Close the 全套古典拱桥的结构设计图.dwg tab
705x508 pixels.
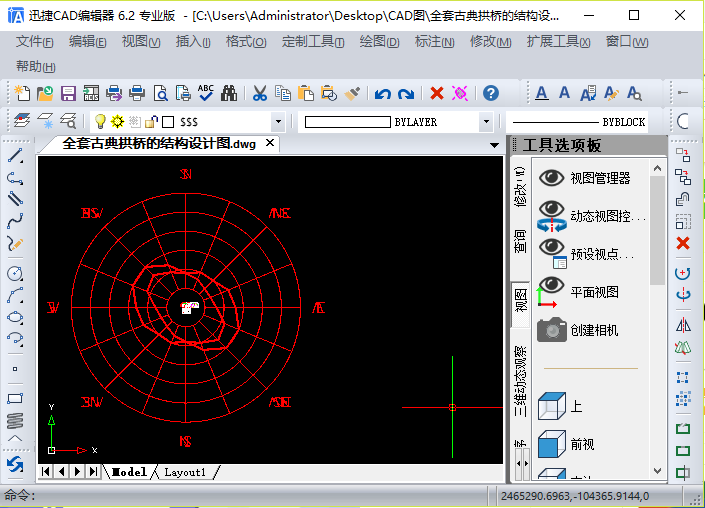[x=270, y=143]
